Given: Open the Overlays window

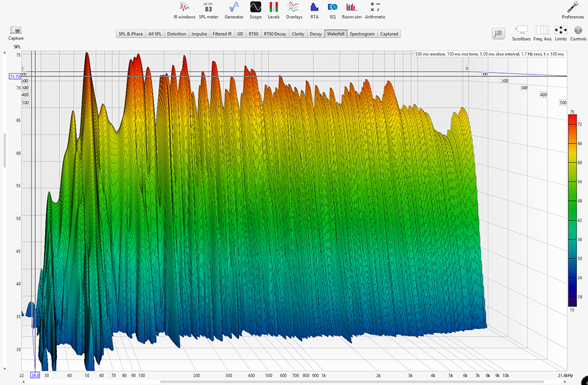Looking at the screenshot, I should point(294,9).
